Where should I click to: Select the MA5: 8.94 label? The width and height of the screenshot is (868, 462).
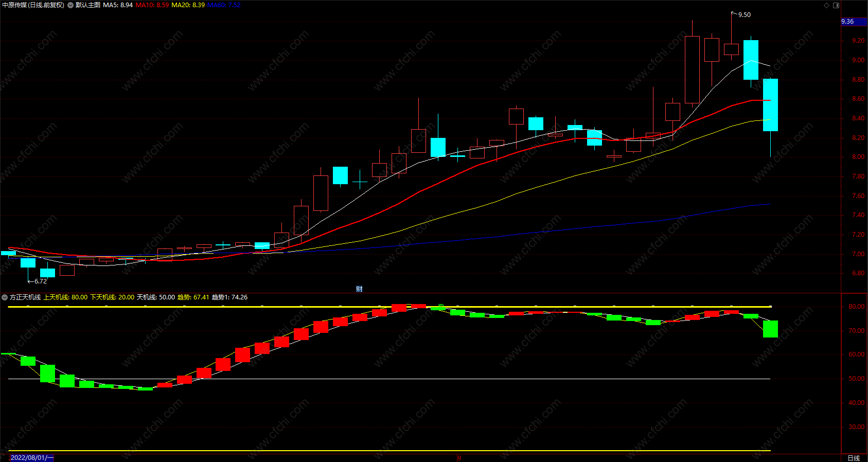click(118, 5)
